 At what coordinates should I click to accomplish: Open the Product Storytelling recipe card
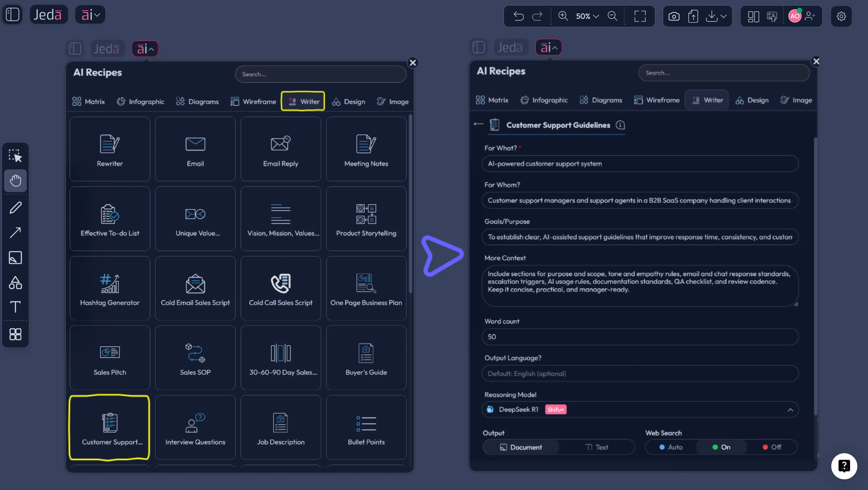pyautogui.click(x=366, y=219)
